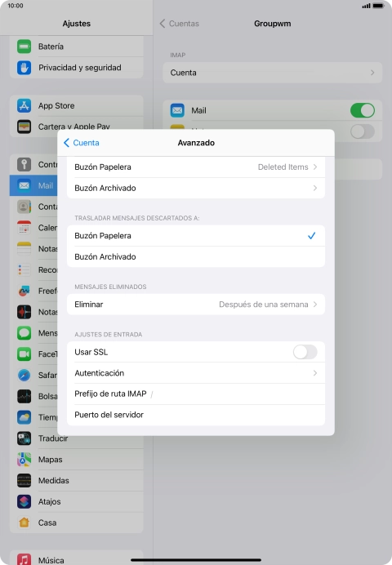The height and width of the screenshot is (565, 392).
Task: Open the Atajos shortcuts icon
Action: 24,501
